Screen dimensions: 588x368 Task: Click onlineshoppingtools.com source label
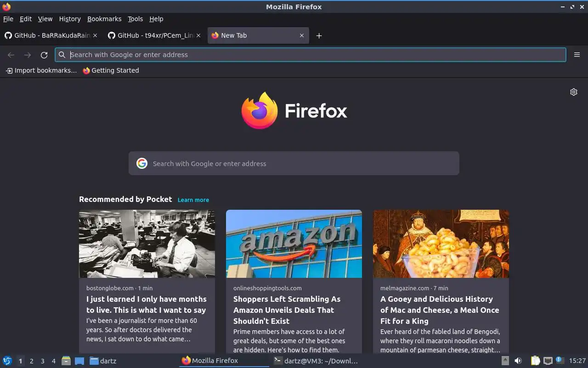(x=267, y=288)
